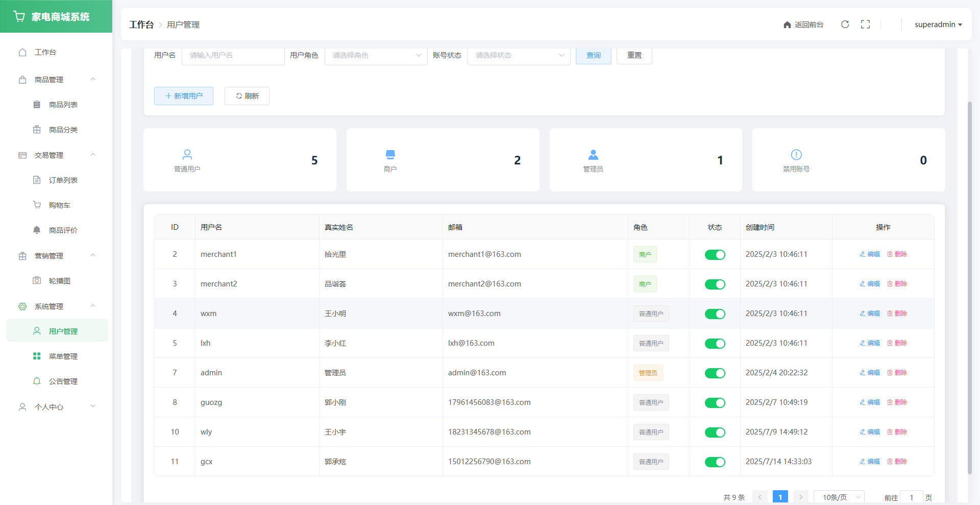Screen dimensions: 980x505
Task: Click the 商户 store icon card
Action: (x=390, y=154)
